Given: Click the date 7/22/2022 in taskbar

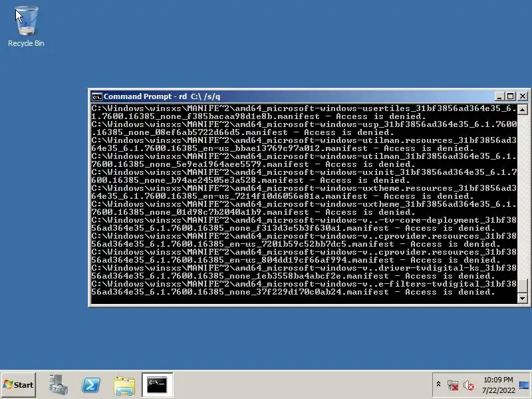Looking at the screenshot, I should click(498, 390).
